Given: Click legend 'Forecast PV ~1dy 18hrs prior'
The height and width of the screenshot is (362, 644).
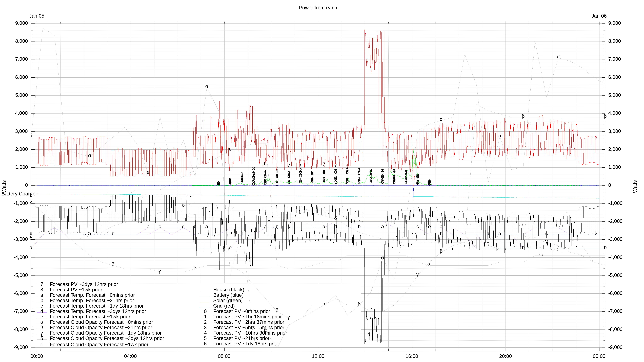Looking at the screenshot, I should pyautogui.click(x=246, y=344).
